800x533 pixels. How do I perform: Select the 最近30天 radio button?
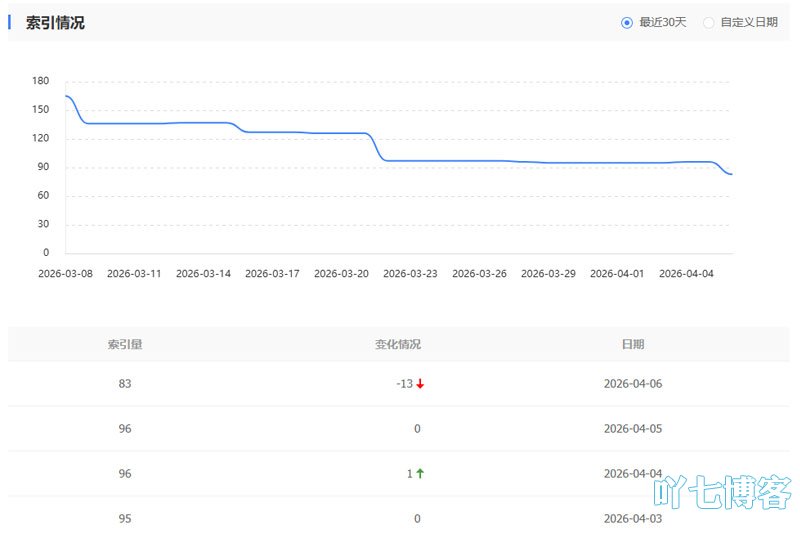pos(627,22)
